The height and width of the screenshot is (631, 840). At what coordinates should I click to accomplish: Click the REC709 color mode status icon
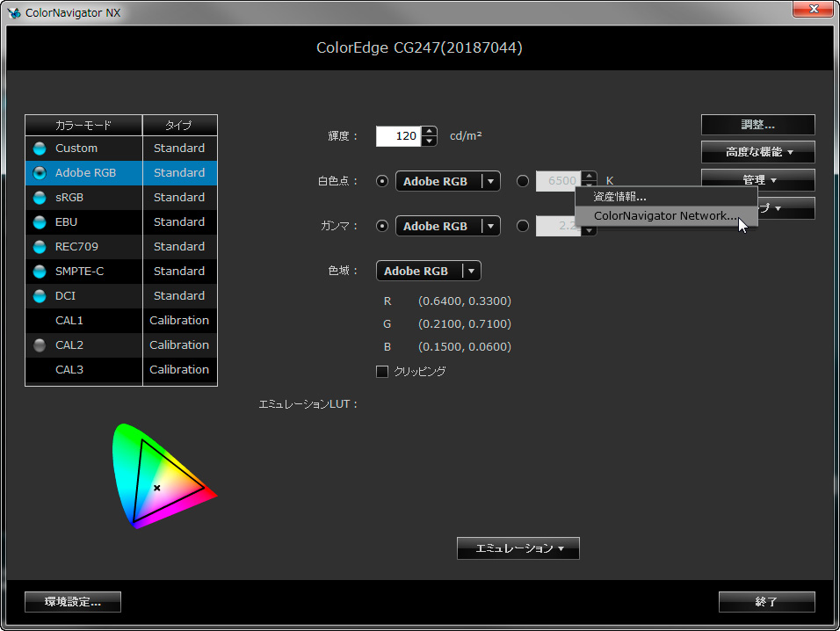click(x=40, y=247)
